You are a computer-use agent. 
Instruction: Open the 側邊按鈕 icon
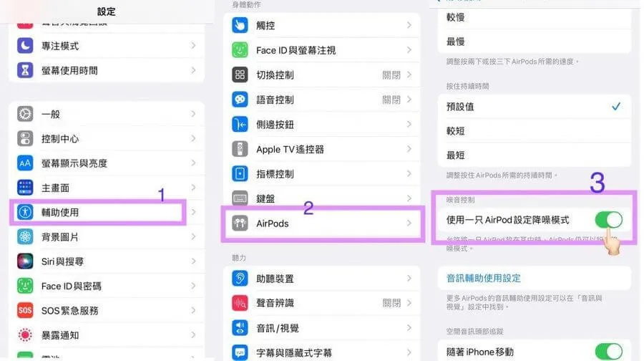[x=240, y=124]
